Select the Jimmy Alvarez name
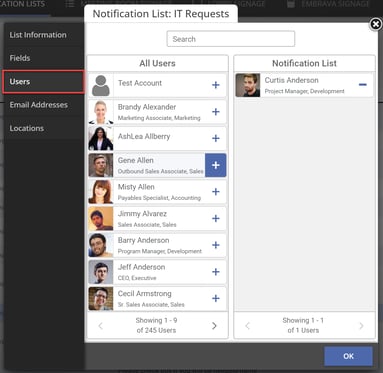Image resolution: width=383 pixels, height=373 pixels. coord(142,214)
